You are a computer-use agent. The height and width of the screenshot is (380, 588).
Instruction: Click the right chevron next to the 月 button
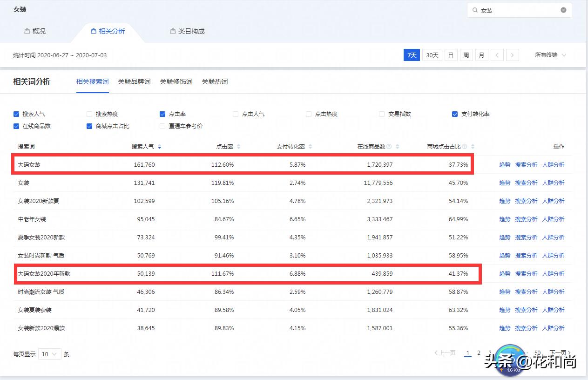pyautogui.click(x=513, y=54)
